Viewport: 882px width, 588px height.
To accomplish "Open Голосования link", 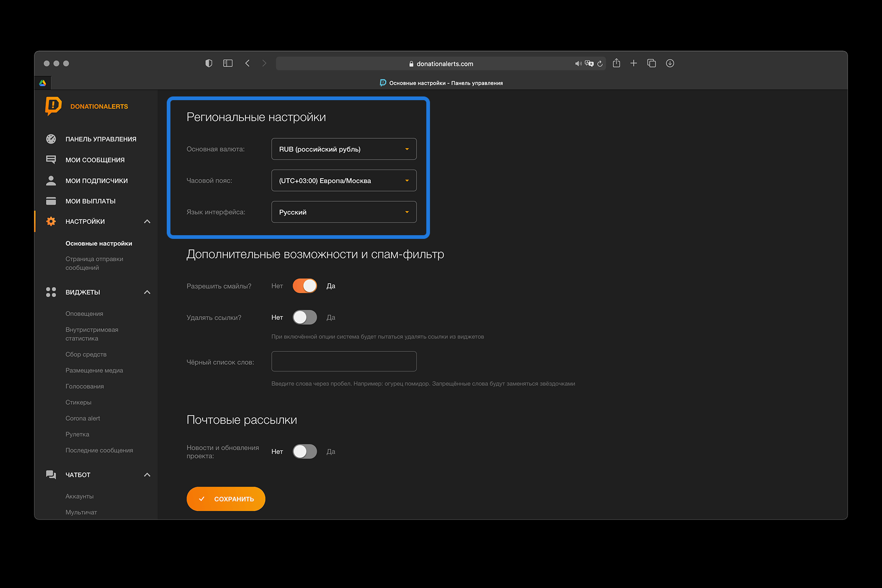I will click(85, 386).
